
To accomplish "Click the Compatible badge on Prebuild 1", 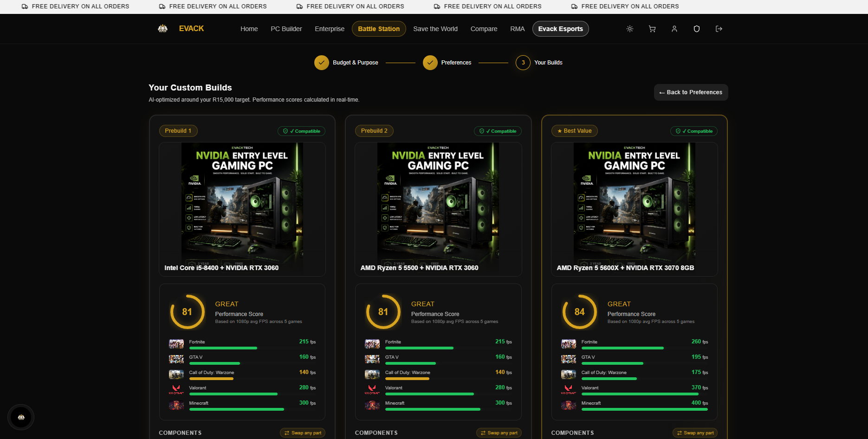I will (302, 131).
